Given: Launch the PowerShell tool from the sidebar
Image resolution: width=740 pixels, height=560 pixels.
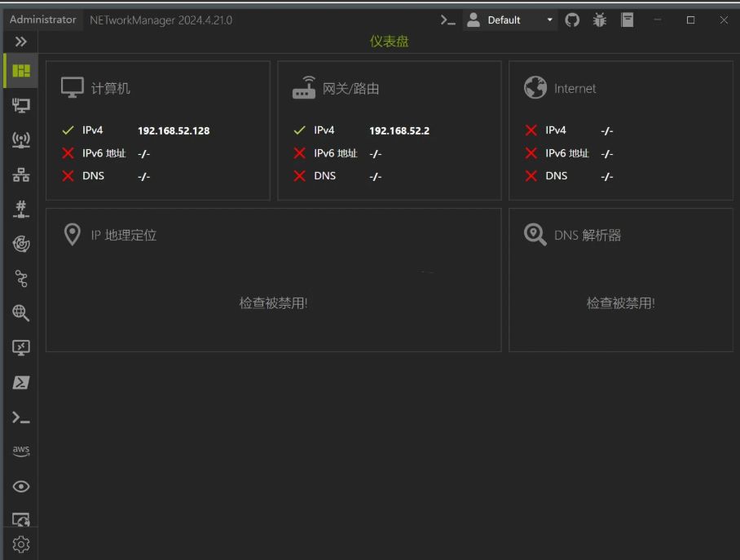Looking at the screenshot, I should (20, 381).
